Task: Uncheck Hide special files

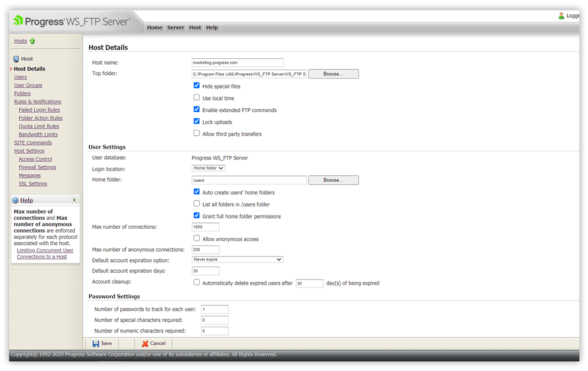Action: pos(197,86)
